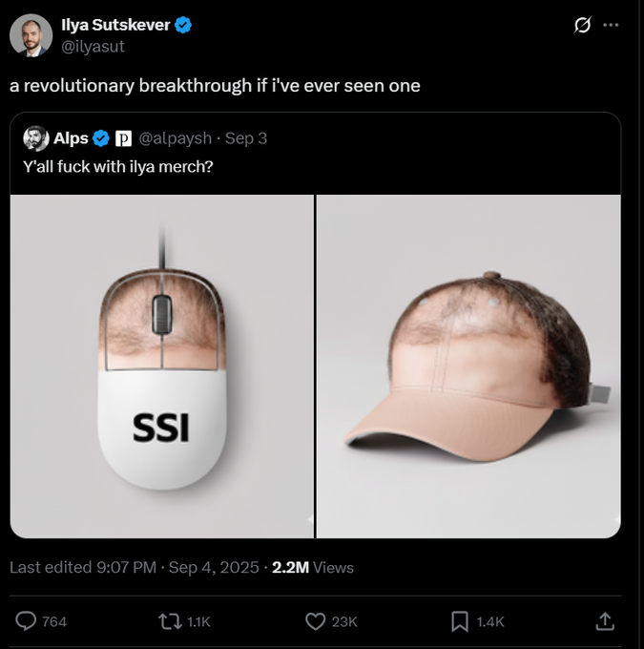This screenshot has height=649, width=644.
Task: Click the reply speech bubble icon
Action: click(x=27, y=621)
